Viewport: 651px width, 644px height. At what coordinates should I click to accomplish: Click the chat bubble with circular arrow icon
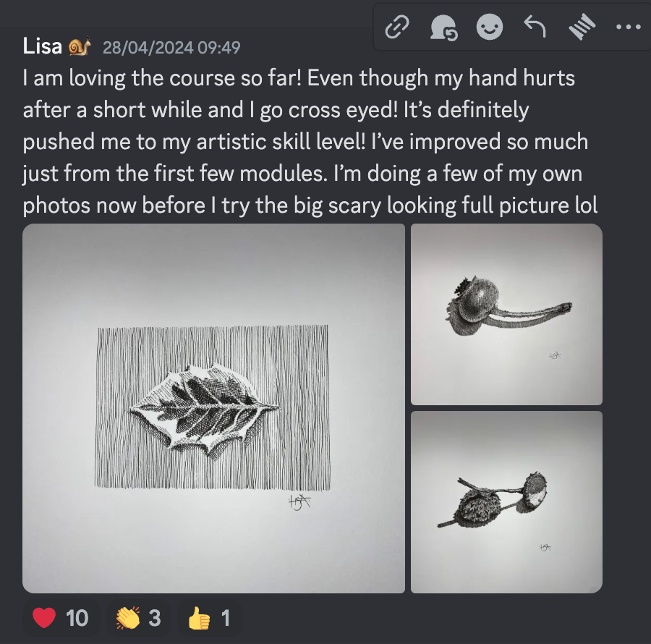(x=443, y=27)
